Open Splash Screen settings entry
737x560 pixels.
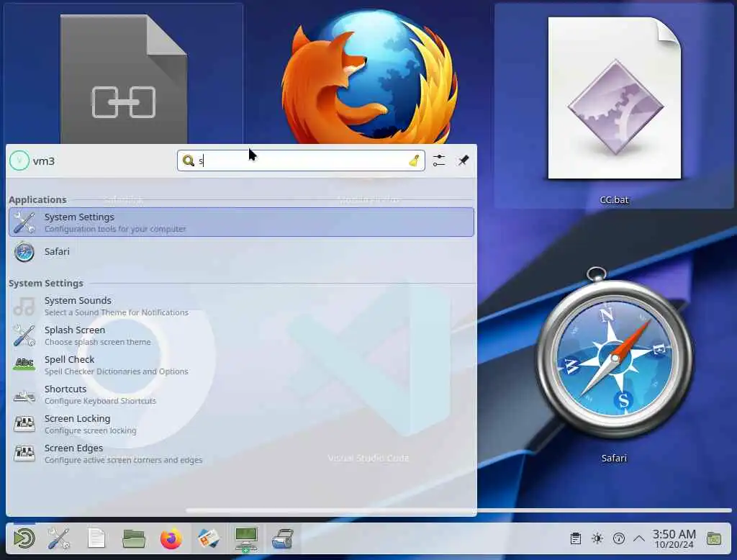[241, 335]
